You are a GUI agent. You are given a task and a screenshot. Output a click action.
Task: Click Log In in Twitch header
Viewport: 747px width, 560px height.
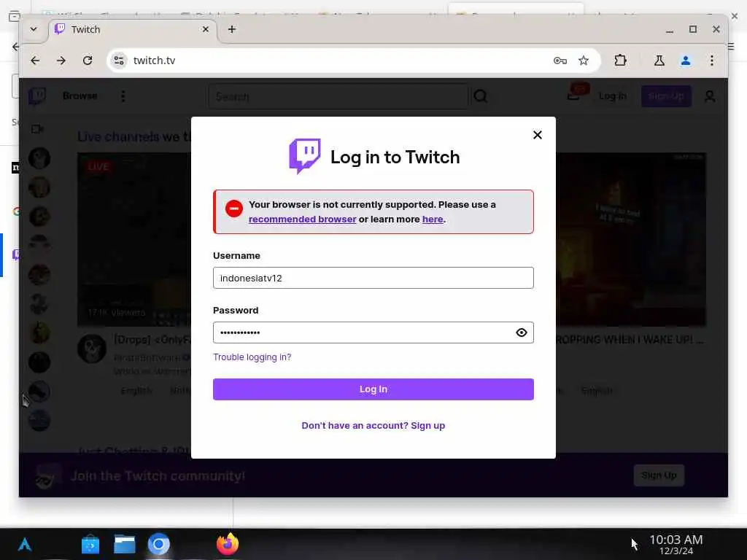click(x=612, y=96)
